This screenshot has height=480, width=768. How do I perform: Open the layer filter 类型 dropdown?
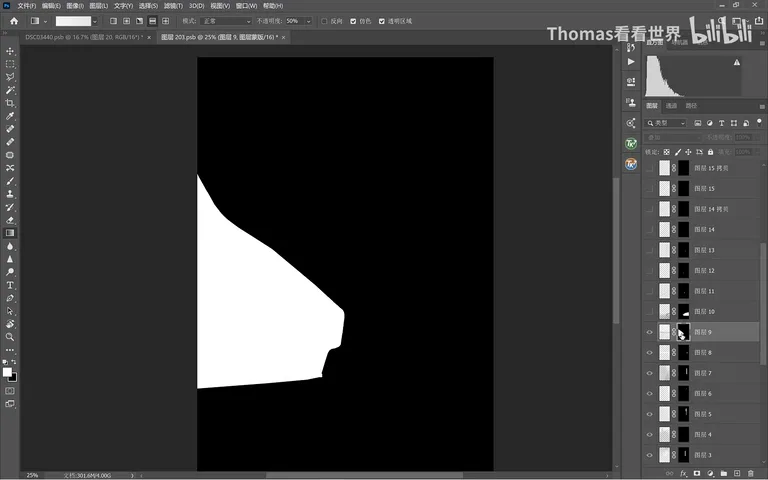(x=666, y=123)
